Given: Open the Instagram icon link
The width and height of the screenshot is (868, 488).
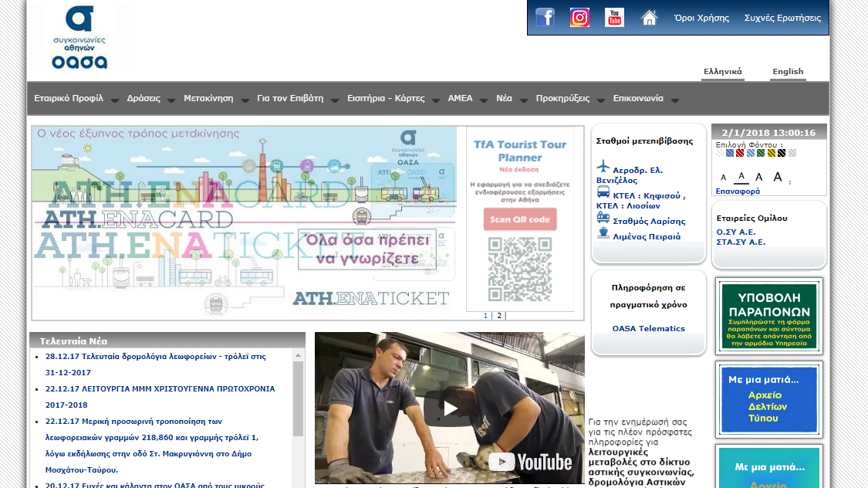Looking at the screenshot, I should tap(579, 18).
